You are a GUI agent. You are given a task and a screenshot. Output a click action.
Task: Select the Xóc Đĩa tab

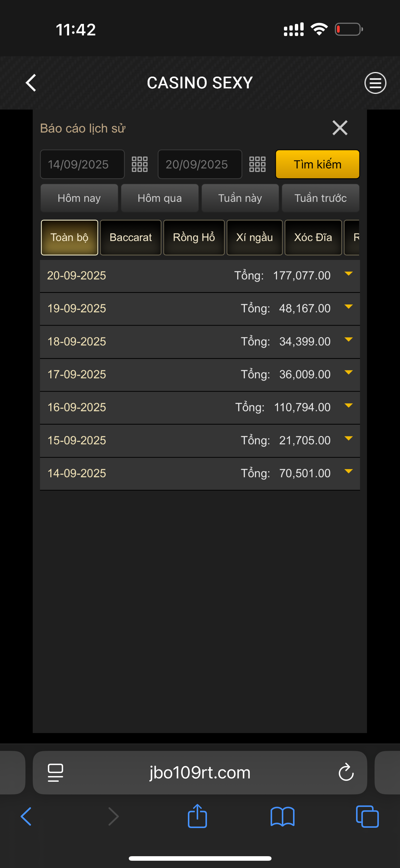[x=313, y=238]
